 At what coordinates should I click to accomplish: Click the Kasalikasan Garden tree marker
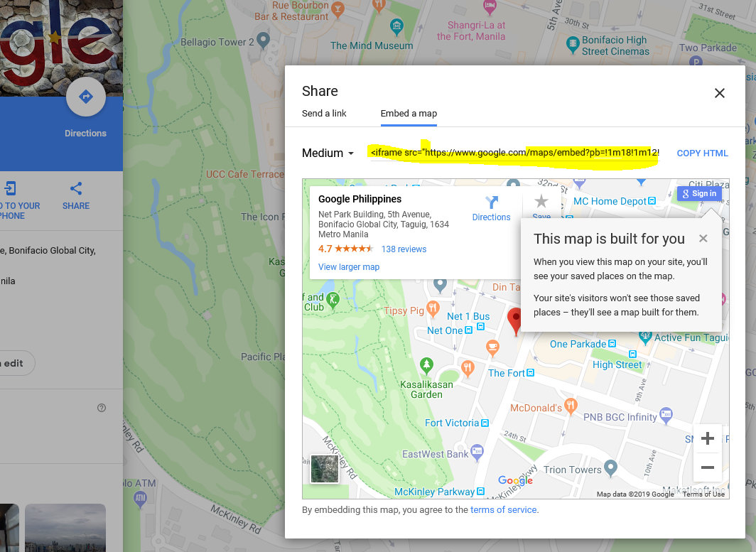[x=426, y=366]
